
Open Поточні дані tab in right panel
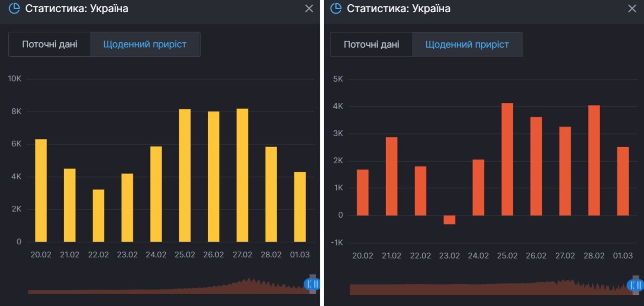coord(371,45)
